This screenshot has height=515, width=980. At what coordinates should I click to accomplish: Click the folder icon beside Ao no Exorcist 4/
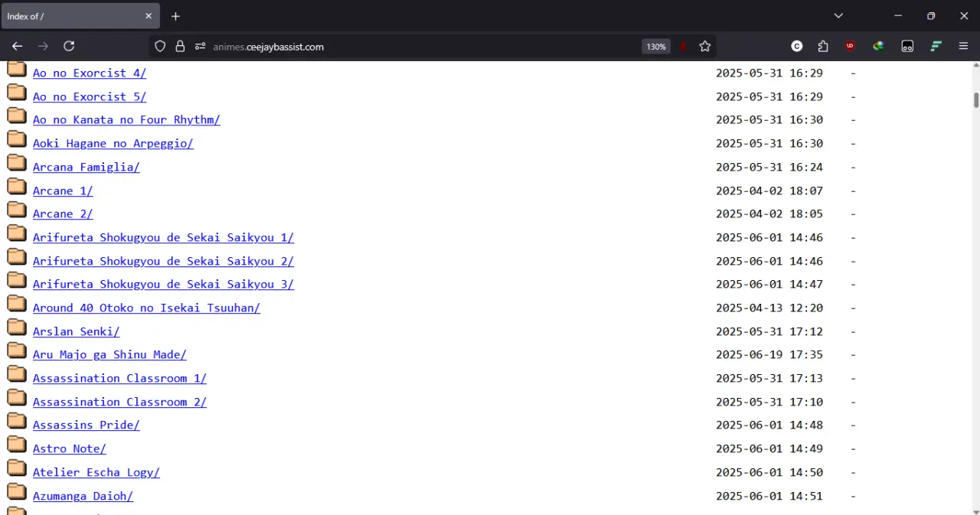pyautogui.click(x=17, y=69)
